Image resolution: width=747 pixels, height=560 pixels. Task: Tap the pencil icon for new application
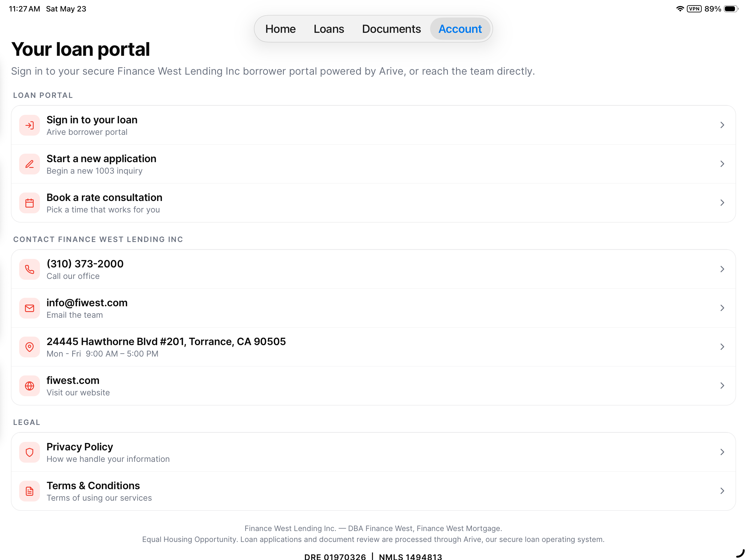pos(29,164)
